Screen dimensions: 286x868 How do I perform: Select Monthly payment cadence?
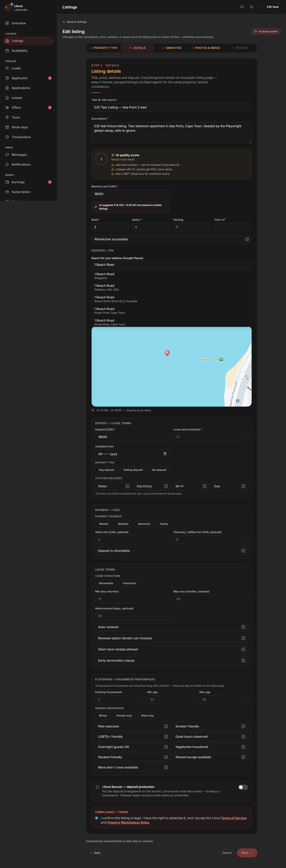pos(123,524)
